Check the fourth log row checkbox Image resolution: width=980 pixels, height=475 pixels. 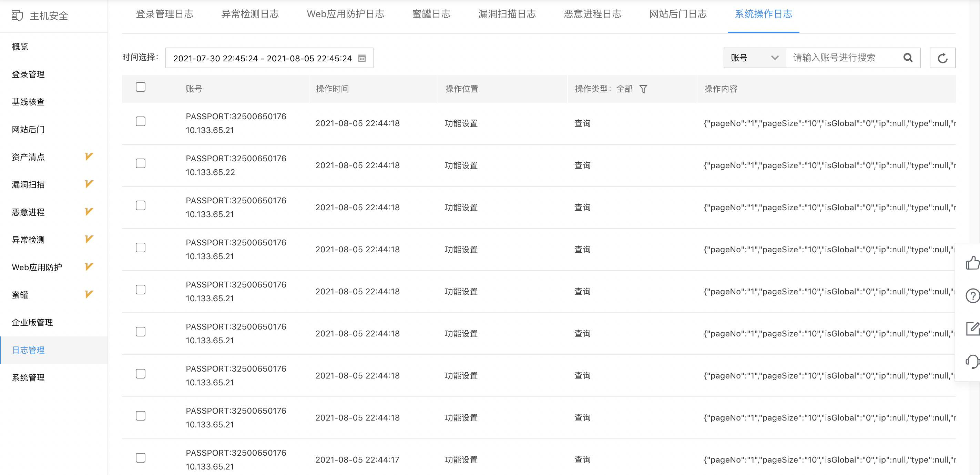coord(141,247)
